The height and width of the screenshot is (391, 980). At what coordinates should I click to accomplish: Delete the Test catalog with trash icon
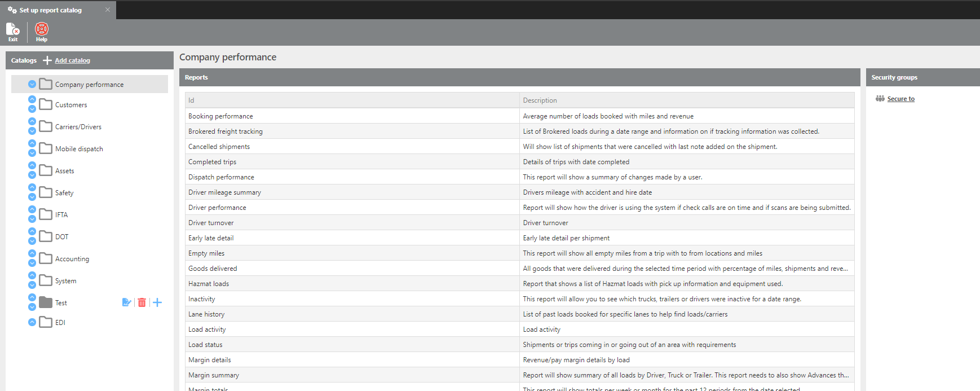[142, 302]
